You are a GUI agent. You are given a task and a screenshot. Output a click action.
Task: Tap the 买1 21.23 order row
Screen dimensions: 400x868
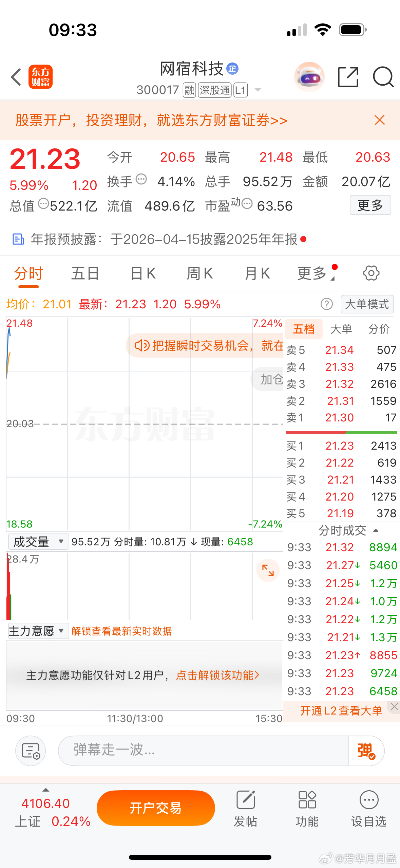click(x=341, y=446)
